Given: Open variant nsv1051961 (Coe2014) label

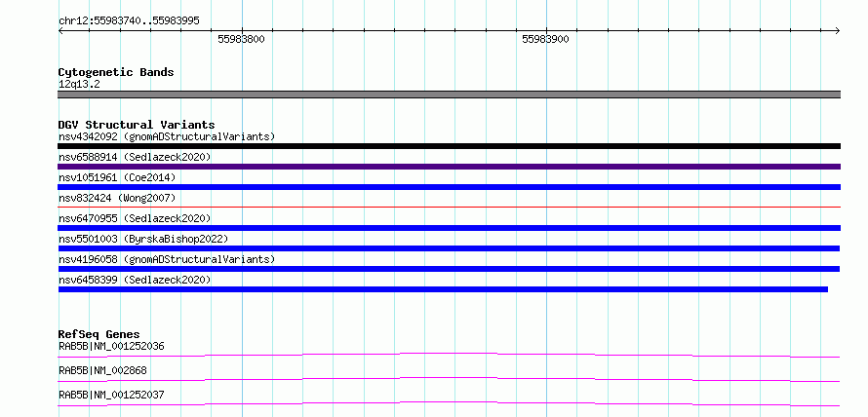Looking at the screenshot, I should click(117, 177).
